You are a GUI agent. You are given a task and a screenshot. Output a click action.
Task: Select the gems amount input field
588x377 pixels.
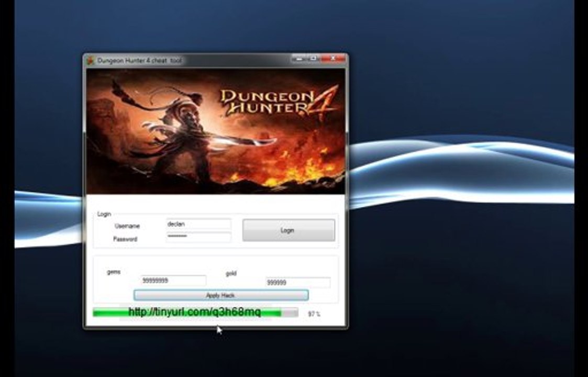173,280
